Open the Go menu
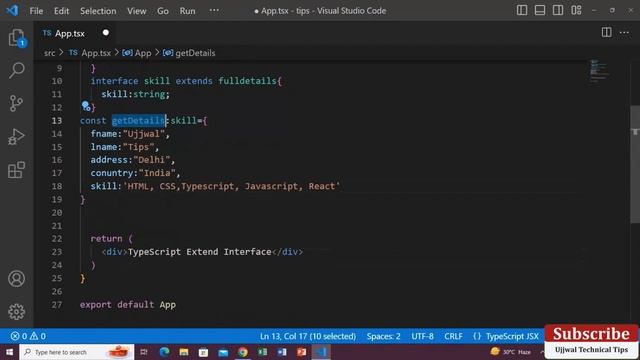This screenshot has width=640, height=360. (x=163, y=11)
